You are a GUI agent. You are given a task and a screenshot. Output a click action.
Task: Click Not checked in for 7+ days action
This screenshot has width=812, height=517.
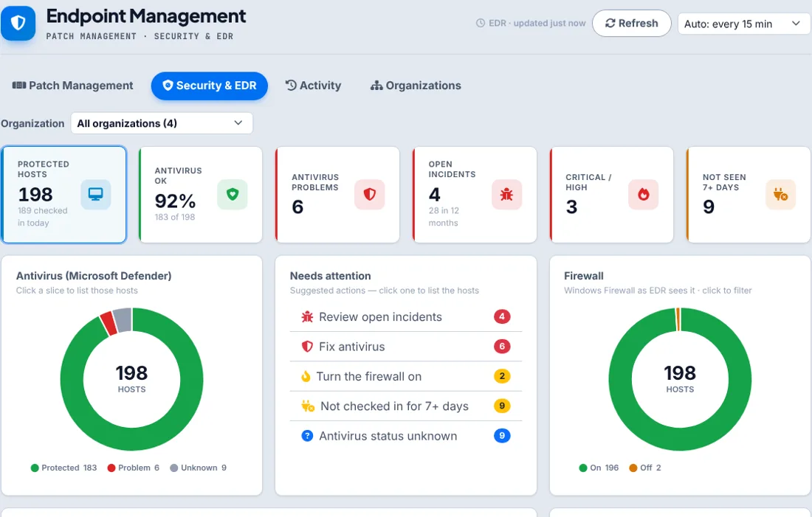pos(405,406)
